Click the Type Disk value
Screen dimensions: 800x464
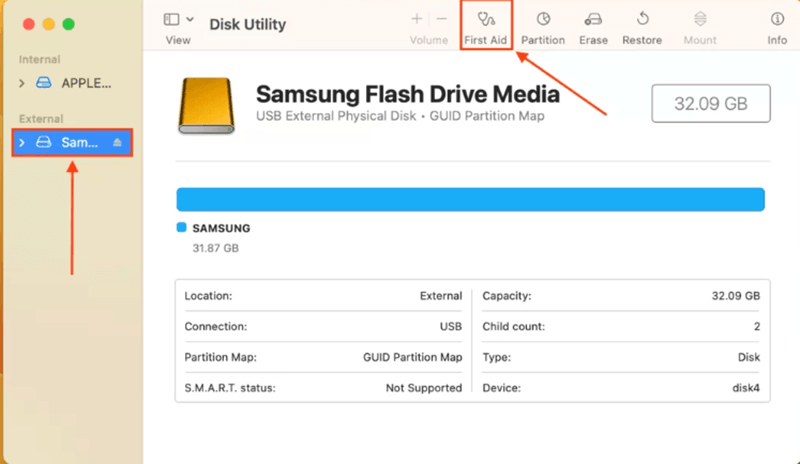748,357
